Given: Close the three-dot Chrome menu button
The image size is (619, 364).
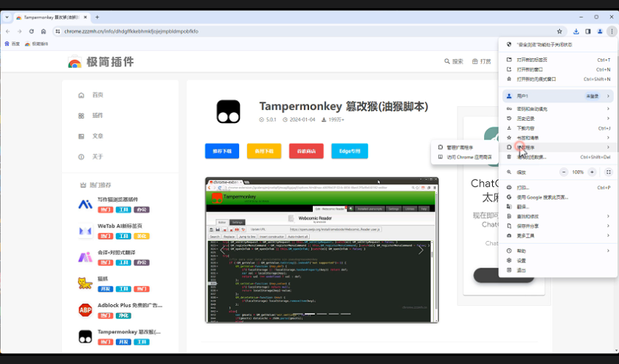Looking at the screenshot, I should pyautogui.click(x=612, y=32).
